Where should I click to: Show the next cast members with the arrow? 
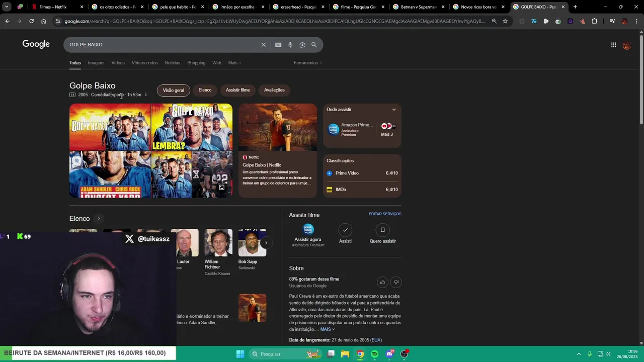[x=266, y=243]
